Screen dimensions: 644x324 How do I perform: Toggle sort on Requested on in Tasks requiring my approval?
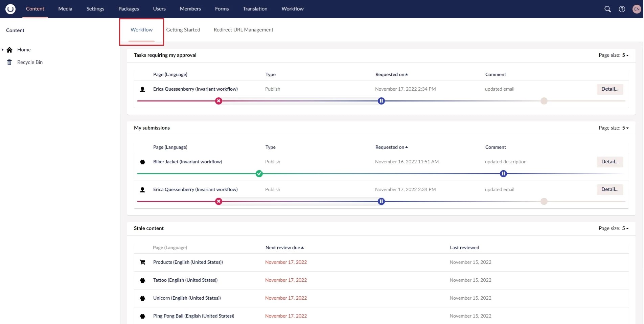click(391, 74)
